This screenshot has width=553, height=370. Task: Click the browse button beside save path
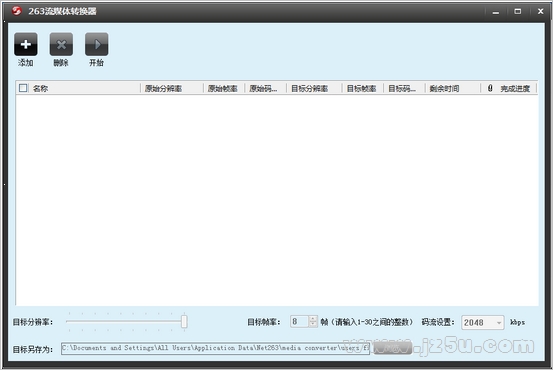click(392, 348)
